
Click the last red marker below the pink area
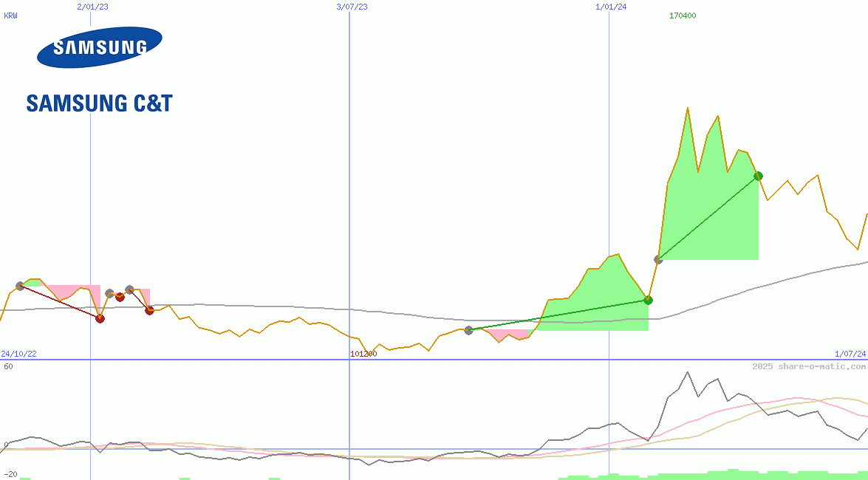149,310
